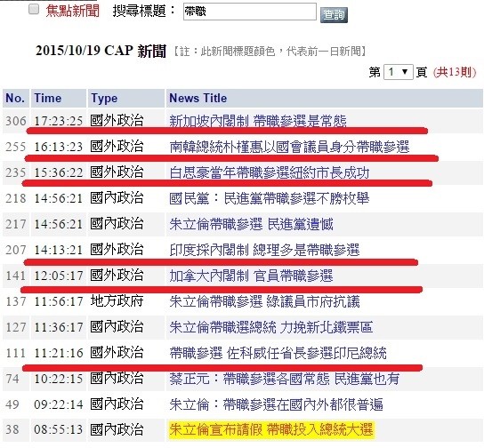The image size is (484, 448).
Task: Open article 白思豪當年帶職參選紐約市長成功
Action: pyautogui.click(x=270, y=172)
